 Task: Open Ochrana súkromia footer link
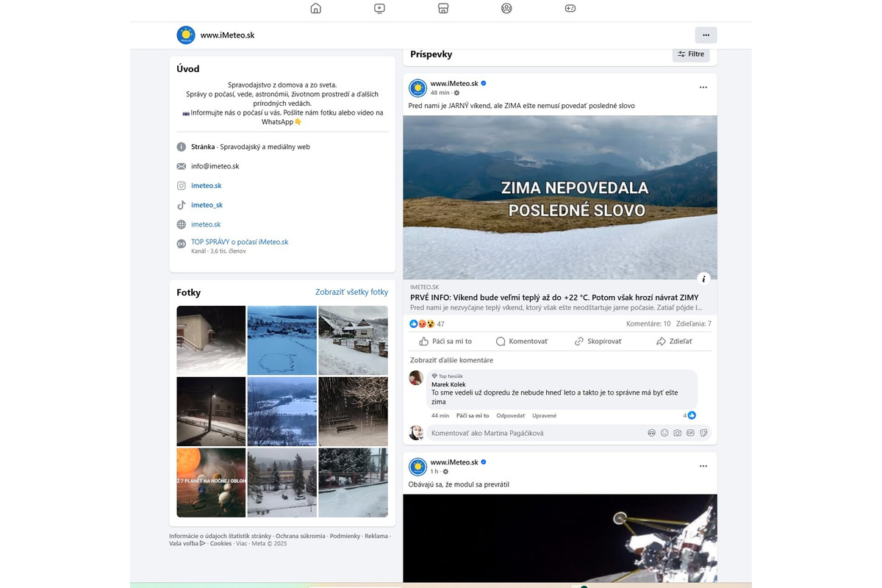point(300,536)
